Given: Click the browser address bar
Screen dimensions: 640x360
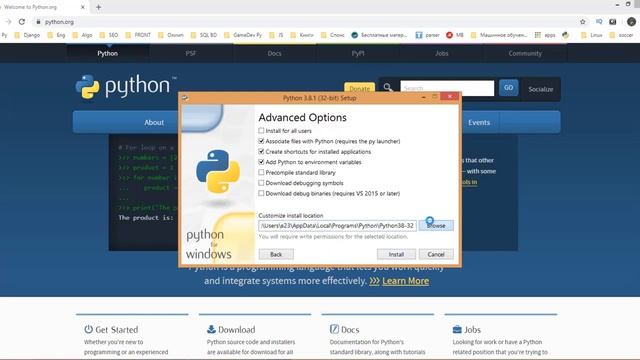Looking at the screenshot, I should coord(306,22).
